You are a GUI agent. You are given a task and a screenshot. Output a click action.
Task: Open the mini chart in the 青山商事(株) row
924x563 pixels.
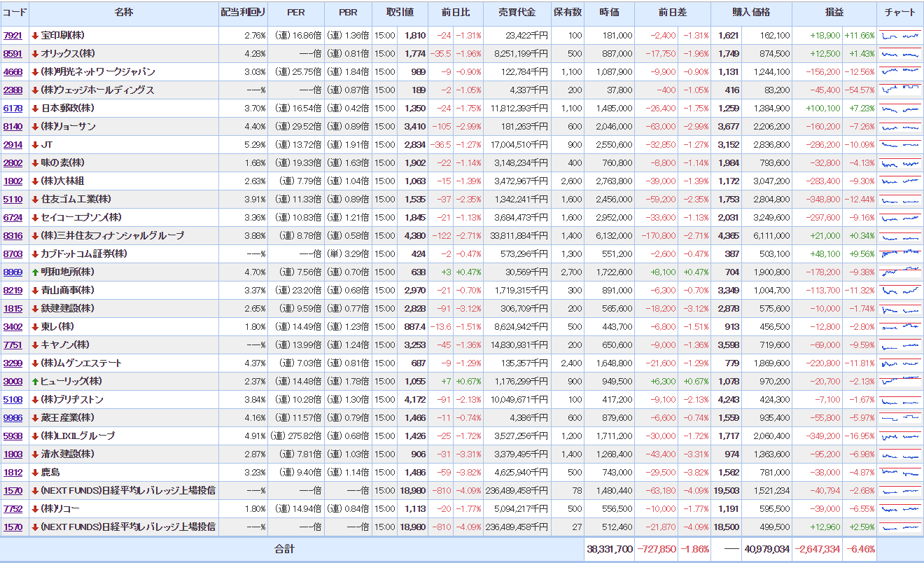tap(900, 291)
